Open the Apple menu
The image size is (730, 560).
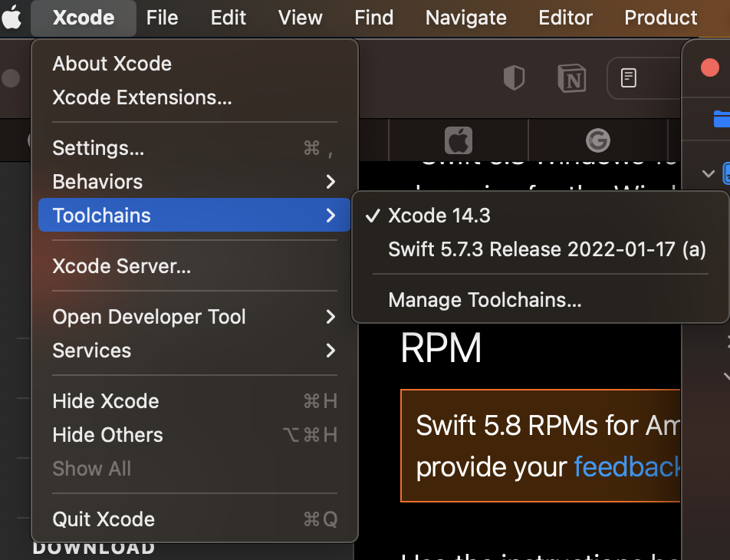coord(12,18)
